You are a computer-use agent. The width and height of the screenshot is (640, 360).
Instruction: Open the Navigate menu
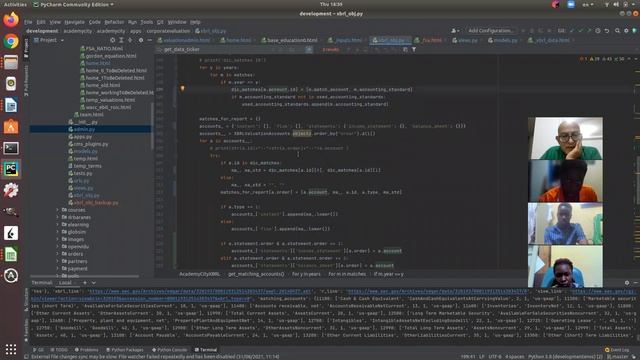click(x=74, y=22)
